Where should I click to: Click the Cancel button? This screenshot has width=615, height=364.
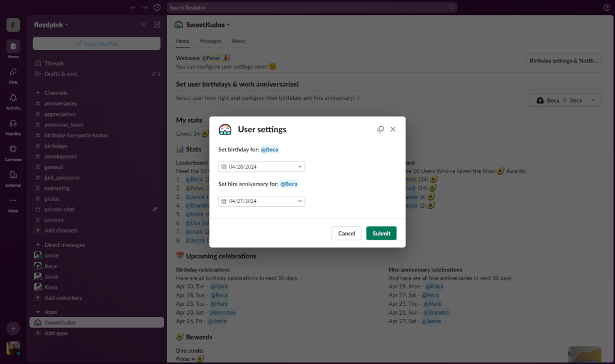point(347,233)
